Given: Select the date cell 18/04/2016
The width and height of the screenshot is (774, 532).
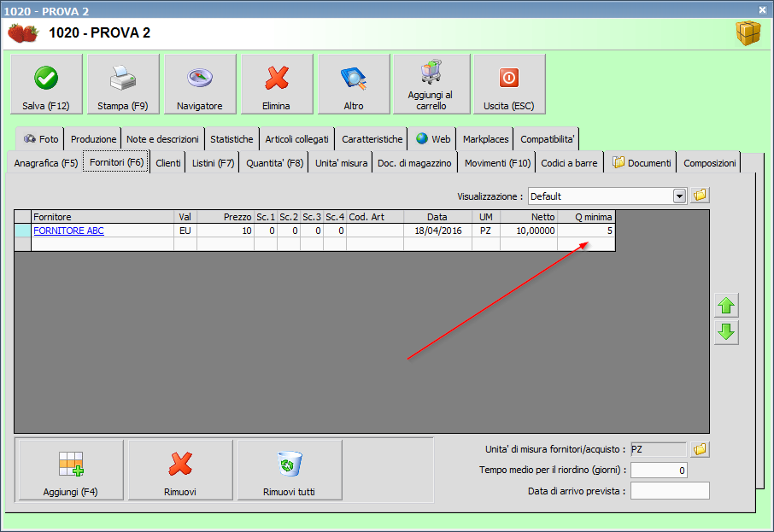Looking at the screenshot, I should coord(437,231).
